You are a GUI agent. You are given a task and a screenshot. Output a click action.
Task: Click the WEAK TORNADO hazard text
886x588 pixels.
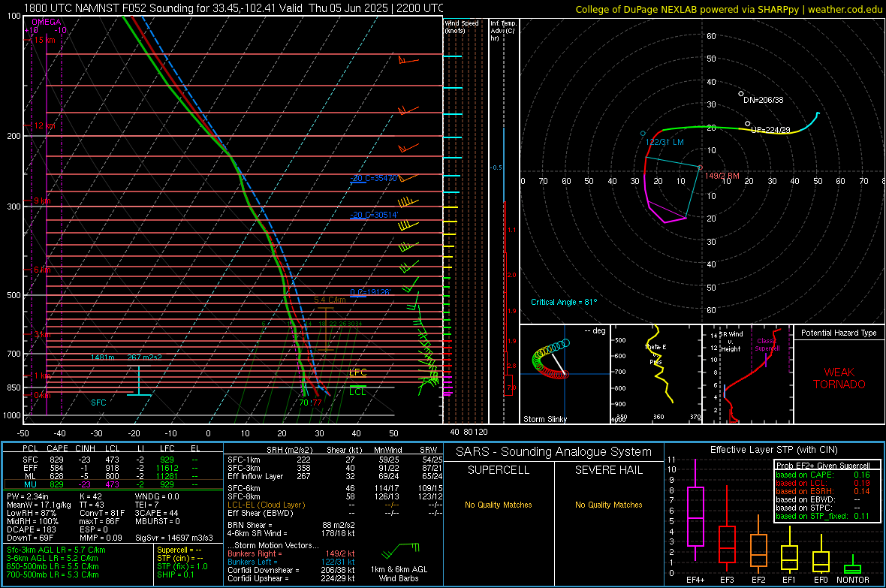(x=839, y=378)
